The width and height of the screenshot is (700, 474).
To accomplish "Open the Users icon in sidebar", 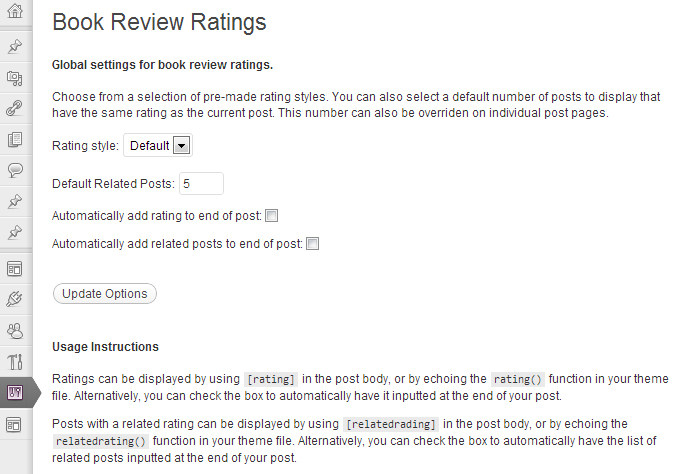I will (x=15, y=329).
